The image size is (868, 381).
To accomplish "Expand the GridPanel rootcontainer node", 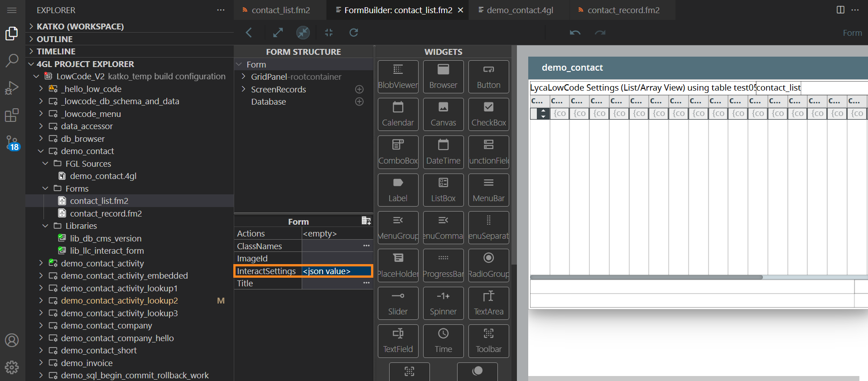I will pos(243,77).
